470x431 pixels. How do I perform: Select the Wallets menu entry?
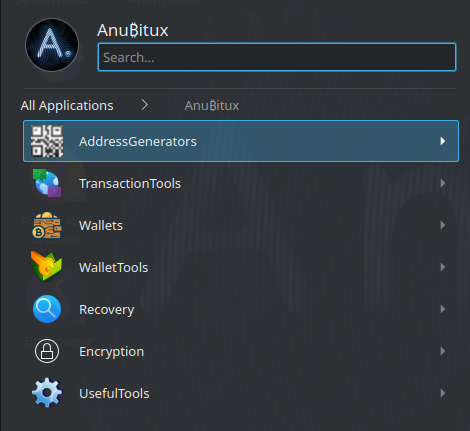tap(241, 225)
